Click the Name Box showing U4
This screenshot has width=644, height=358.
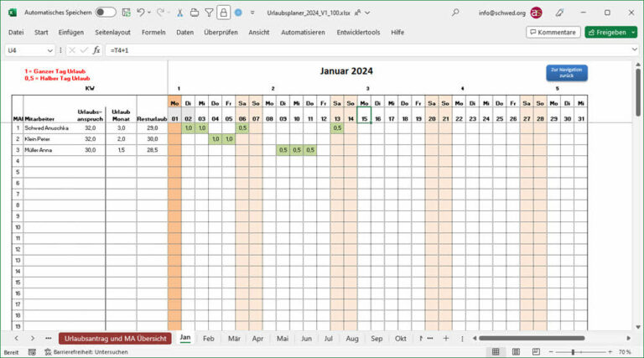point(25,50)
